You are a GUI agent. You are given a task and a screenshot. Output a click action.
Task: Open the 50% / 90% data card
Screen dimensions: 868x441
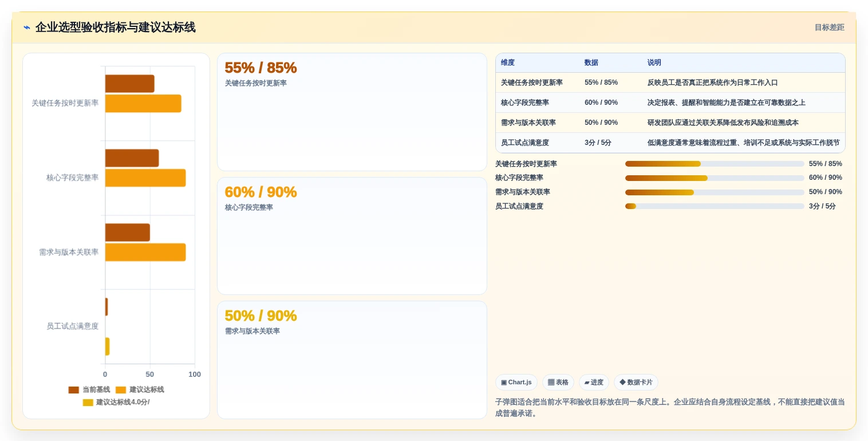point(352,360)
